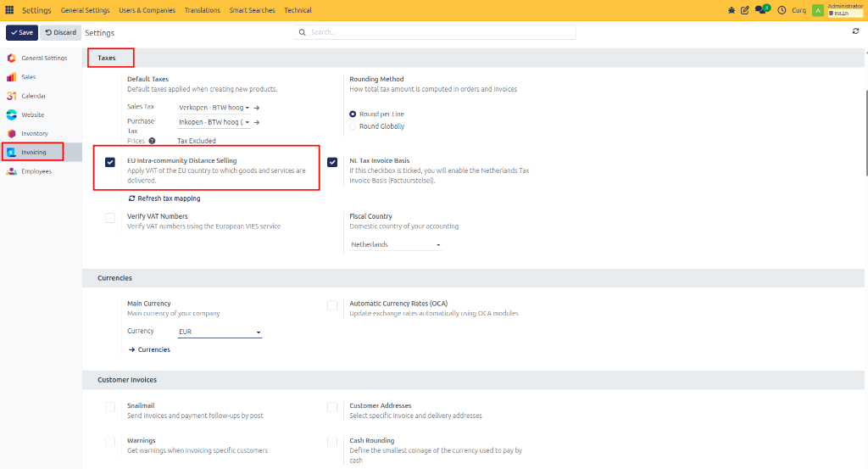Click the edit pencil icon in top bar

(x=745, y=10)
